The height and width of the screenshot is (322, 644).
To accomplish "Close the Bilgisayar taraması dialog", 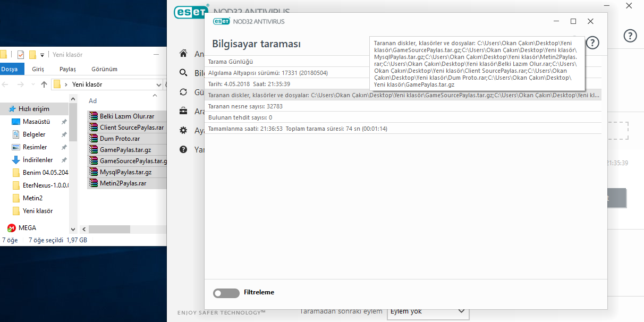I will click(x=590, y=21).
